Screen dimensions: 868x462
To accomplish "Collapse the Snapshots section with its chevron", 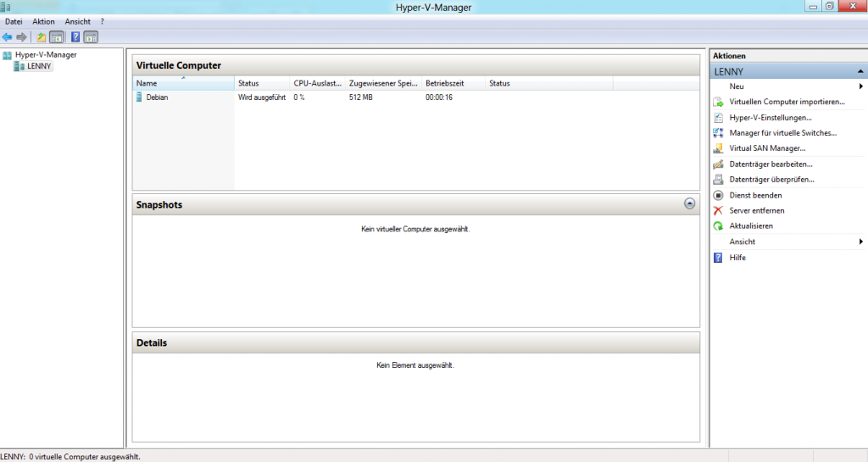I will click(x=689, y=204).
